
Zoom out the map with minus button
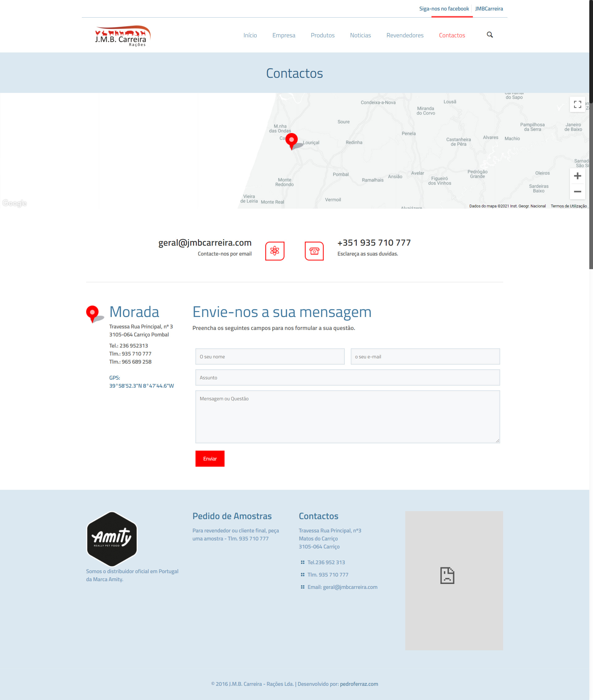pyautogui.click(x=577, y=191)
